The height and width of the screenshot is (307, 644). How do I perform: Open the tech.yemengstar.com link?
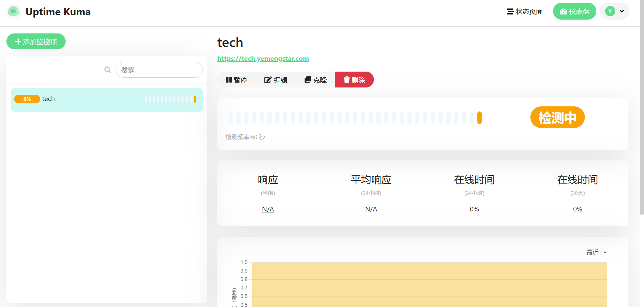tap(263, 58)
